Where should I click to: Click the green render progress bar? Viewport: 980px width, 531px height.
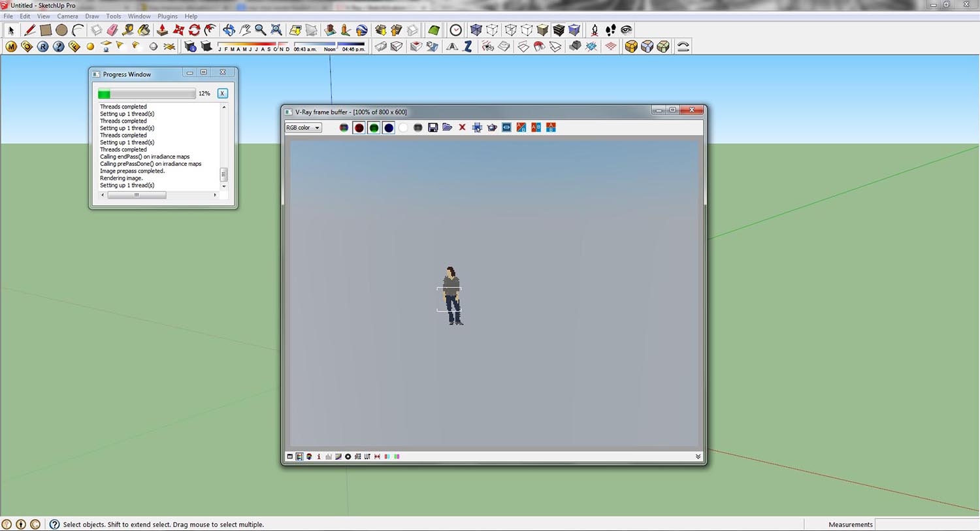tap(146, 94)
